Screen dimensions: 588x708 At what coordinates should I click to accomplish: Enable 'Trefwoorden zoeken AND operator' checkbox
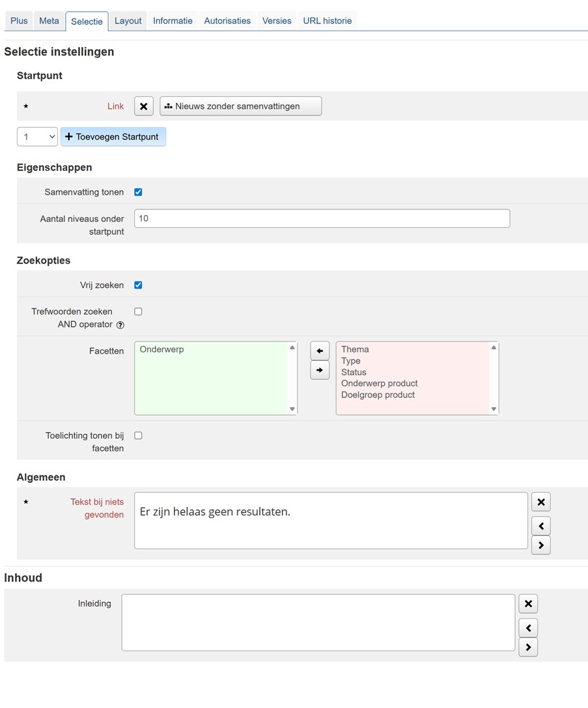point(138,312)
